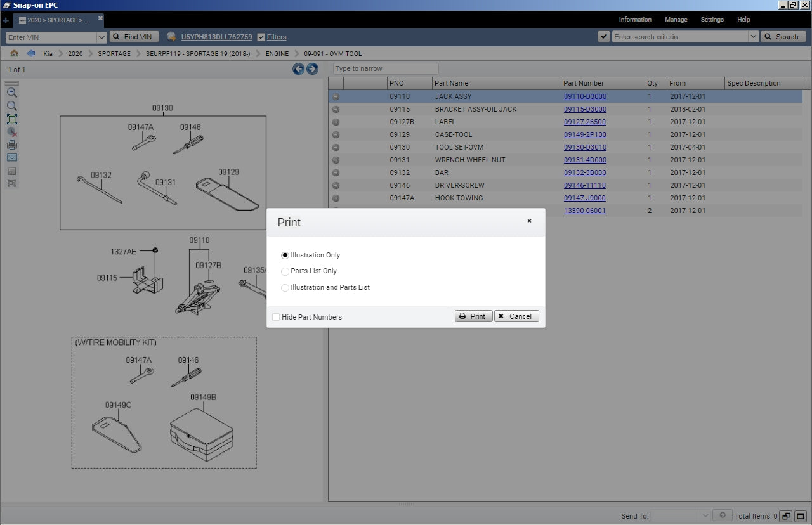Go to next illustration with right arrow
The width and height of the screenshot is (812, 525).
312,69
